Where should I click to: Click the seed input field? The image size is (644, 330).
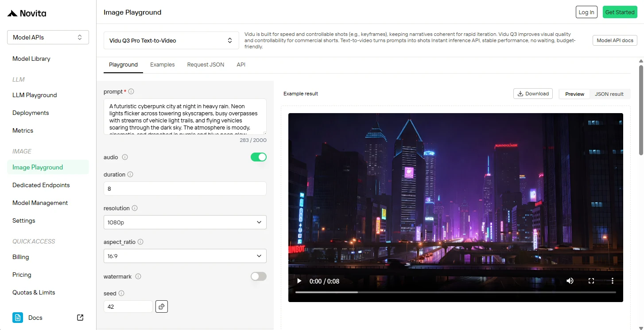(x=128, y=306)
